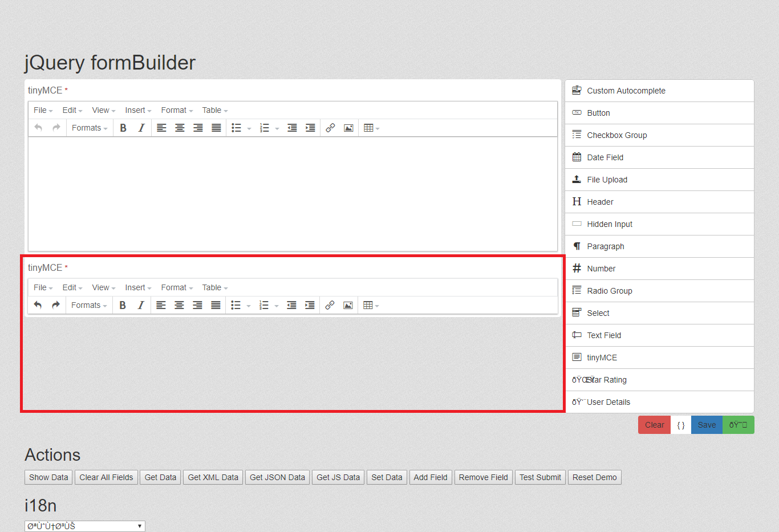Toggle bold formatting in the first tinyMCE toolbar
779x532 pixels.
tap(123, 128)
